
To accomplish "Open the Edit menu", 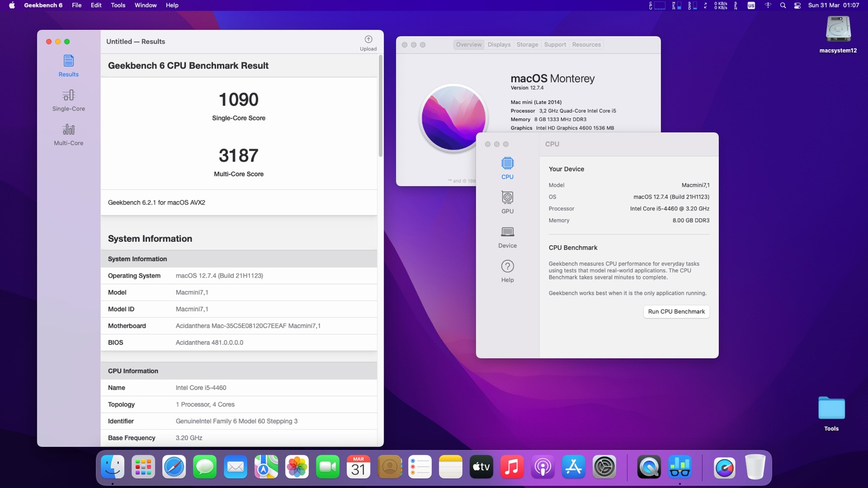I will coord(96,5).
